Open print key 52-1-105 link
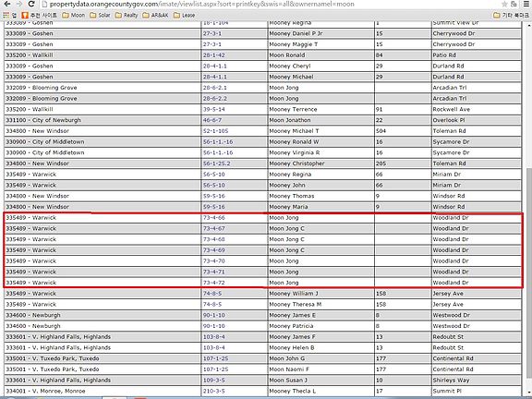Screen dimensions: 532x399 [215, 131]
